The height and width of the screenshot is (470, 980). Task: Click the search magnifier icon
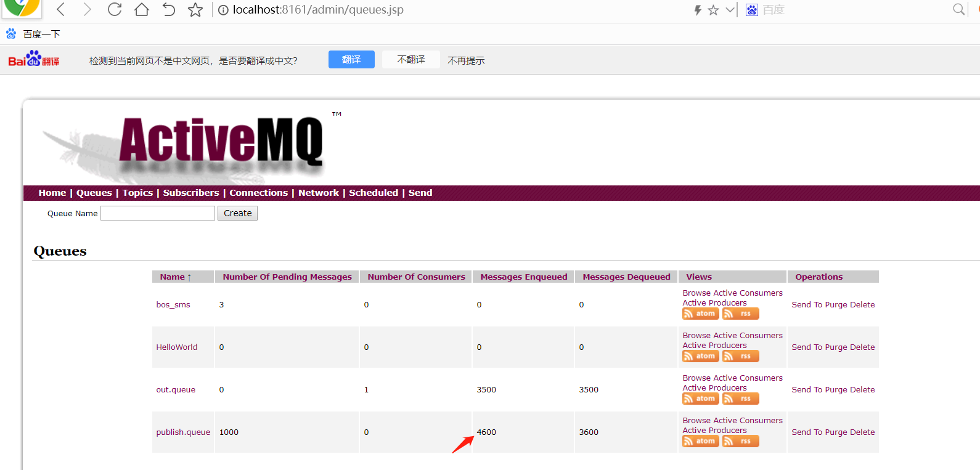click(x=958, y=9)
